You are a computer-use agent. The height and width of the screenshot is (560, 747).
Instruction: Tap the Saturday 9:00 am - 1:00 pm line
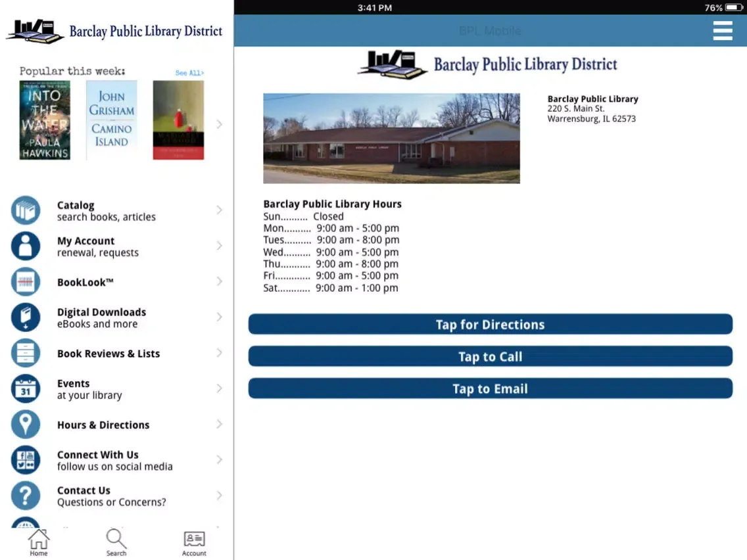[x=331, y=288]
